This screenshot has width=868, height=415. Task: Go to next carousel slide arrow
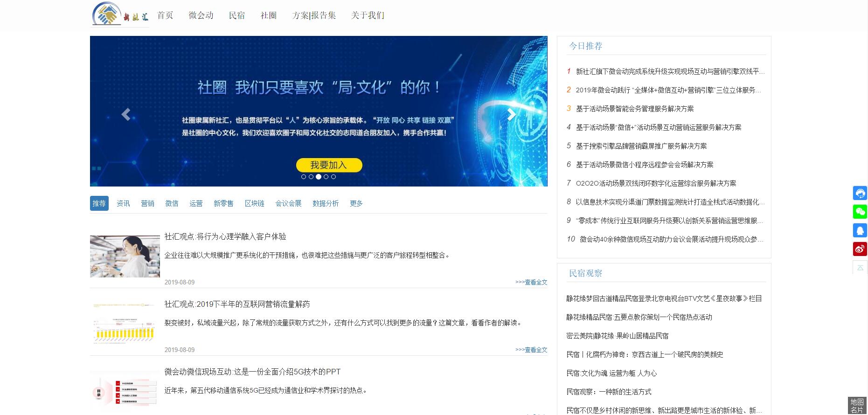(x=512, y=114)
